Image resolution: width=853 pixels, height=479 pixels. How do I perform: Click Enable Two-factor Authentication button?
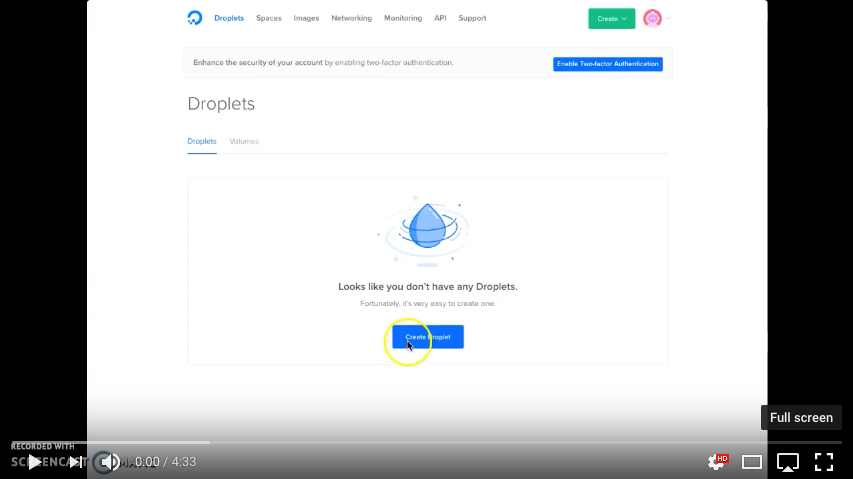[x=608, y=64]
